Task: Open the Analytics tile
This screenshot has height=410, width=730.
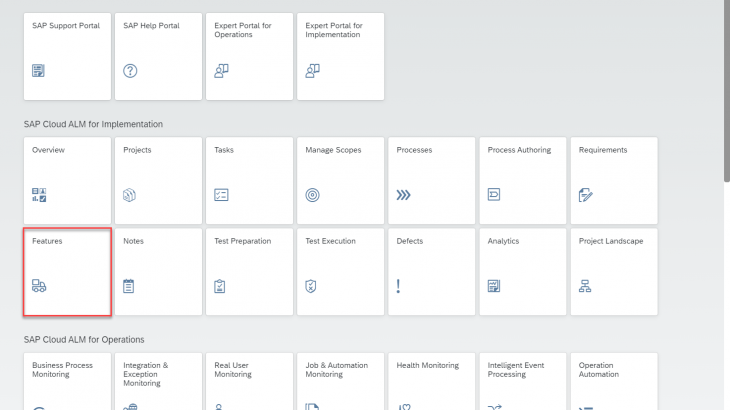Action: [521, 271]
